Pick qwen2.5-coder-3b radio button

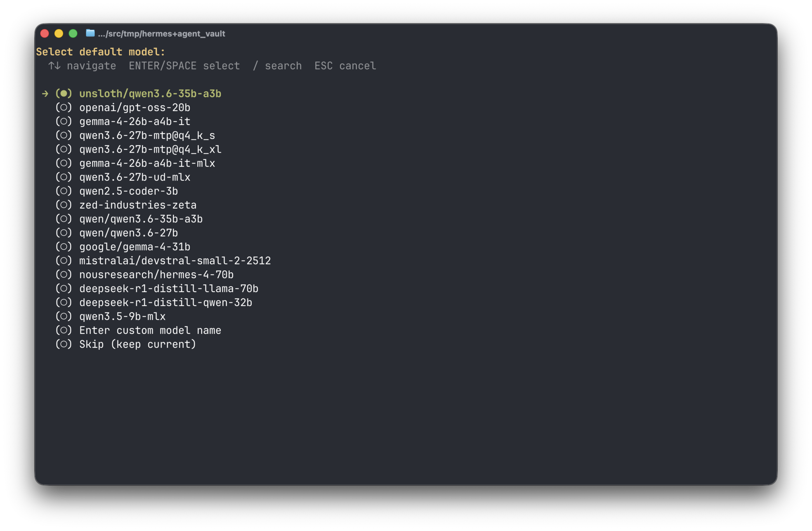pos(64,191)
